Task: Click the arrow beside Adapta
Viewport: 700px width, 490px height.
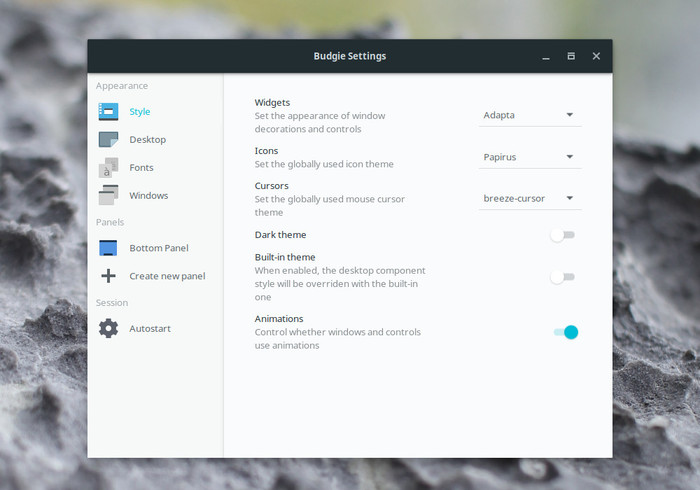Action: [570, 115]
